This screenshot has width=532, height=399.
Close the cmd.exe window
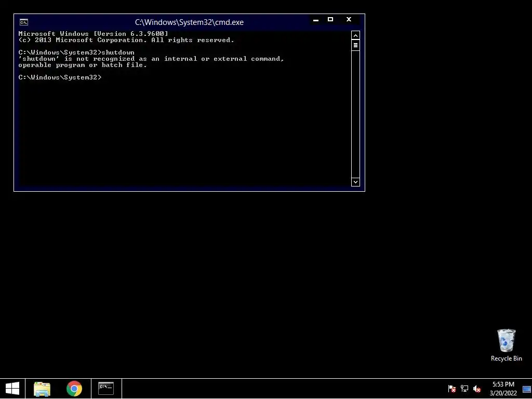[x=349, y=20]
